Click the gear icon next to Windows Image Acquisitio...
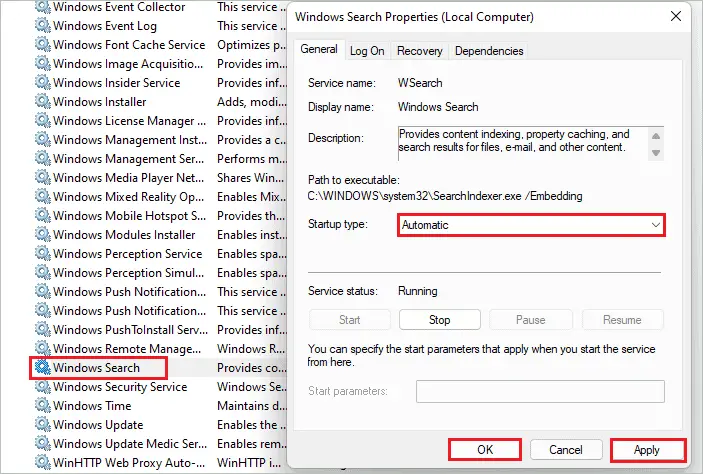The width and height of the screenshot is (703, 474). 43,63
